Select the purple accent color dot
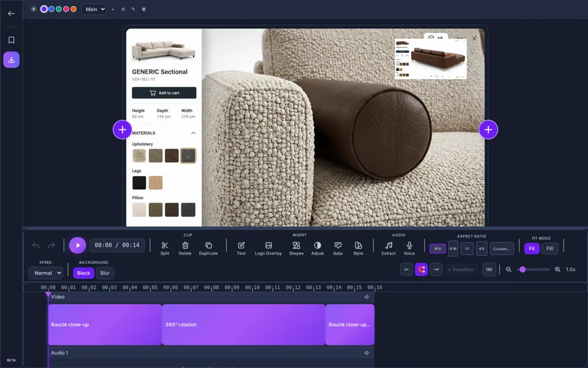Screen dimensions: 588x368 click(44, 9)
